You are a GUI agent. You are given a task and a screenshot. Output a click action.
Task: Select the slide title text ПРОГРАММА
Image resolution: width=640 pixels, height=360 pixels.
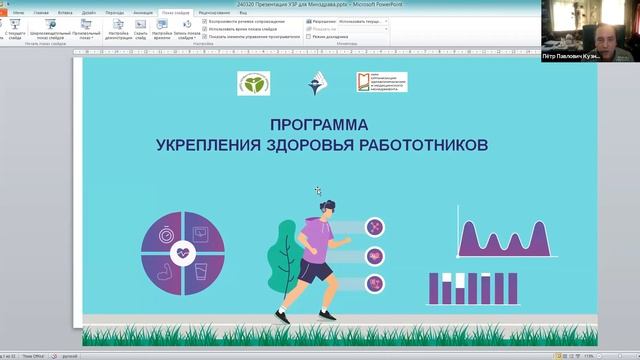(319, 125)
